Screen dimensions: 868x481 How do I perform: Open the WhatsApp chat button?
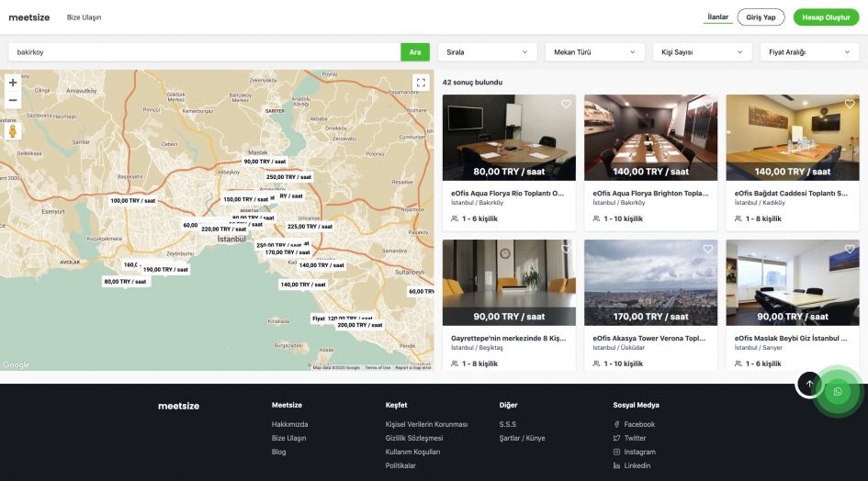click(837, 392)
